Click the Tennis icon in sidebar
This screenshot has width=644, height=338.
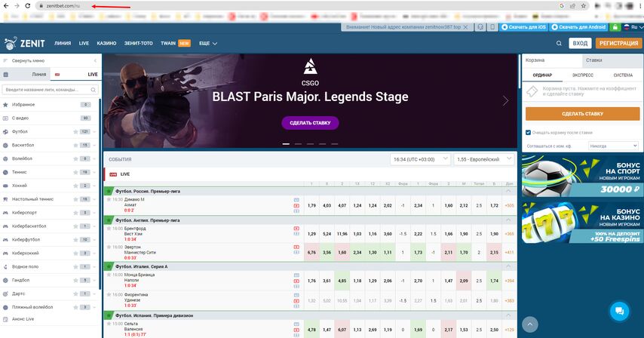click(5, 172)
